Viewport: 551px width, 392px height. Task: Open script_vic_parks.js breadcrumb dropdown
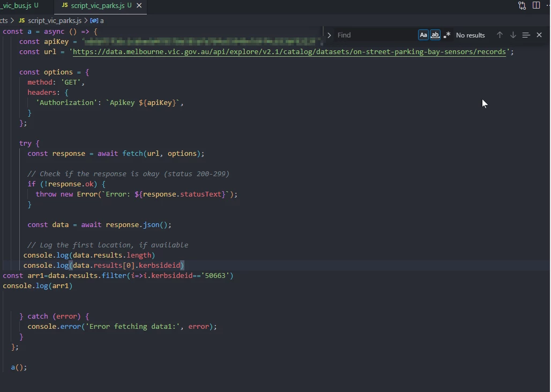(x=54, y=20)
